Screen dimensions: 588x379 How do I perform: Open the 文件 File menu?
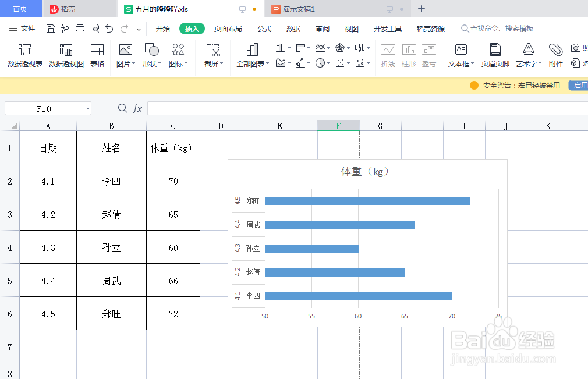[x=22, y=29]
